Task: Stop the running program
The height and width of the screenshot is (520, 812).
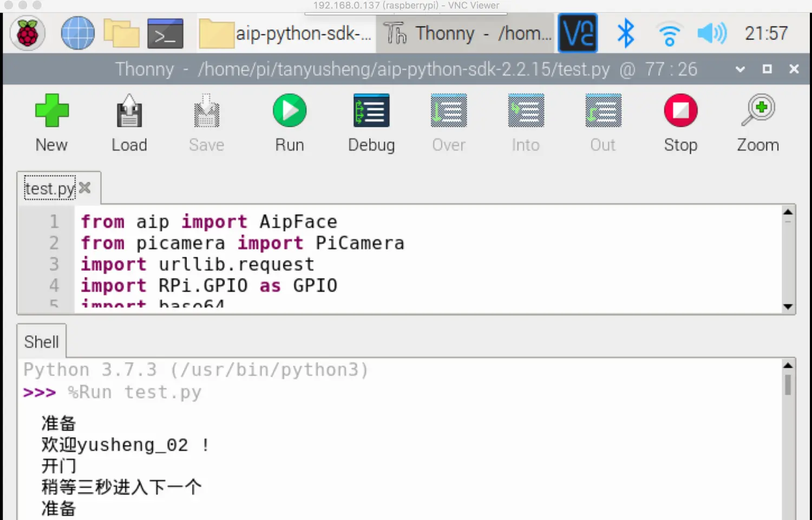Action: pos(680,110)
